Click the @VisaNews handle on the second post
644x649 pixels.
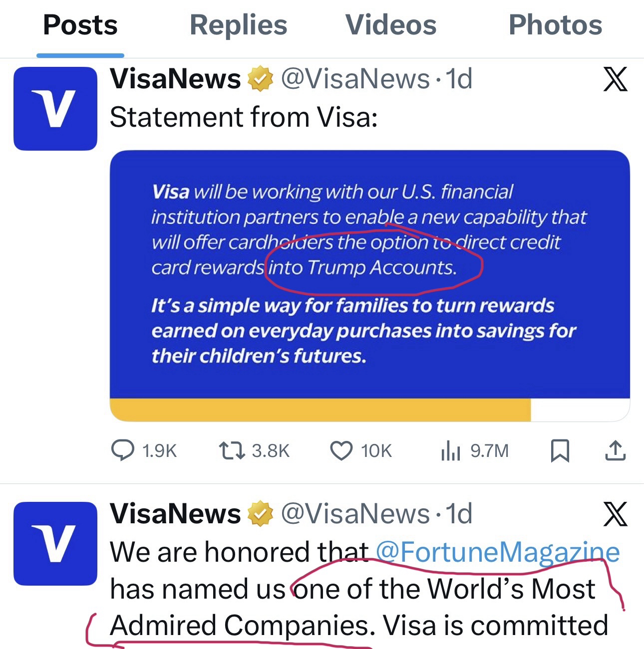point(355,514)
